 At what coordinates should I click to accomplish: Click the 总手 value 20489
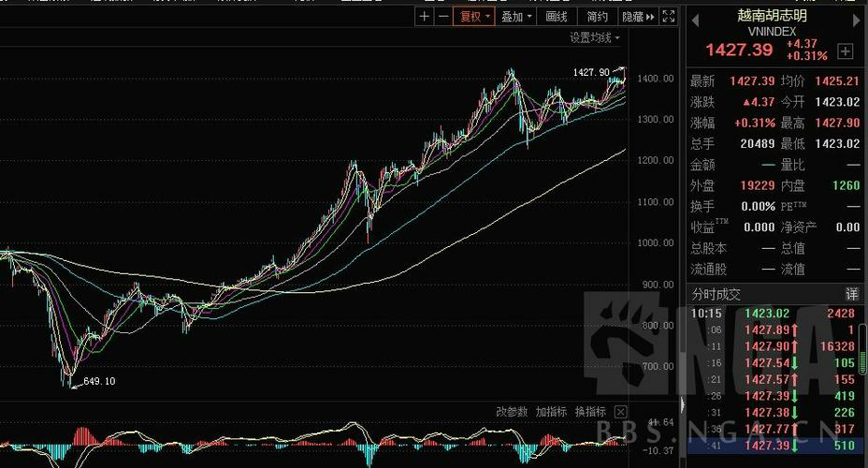click(758, 144)
